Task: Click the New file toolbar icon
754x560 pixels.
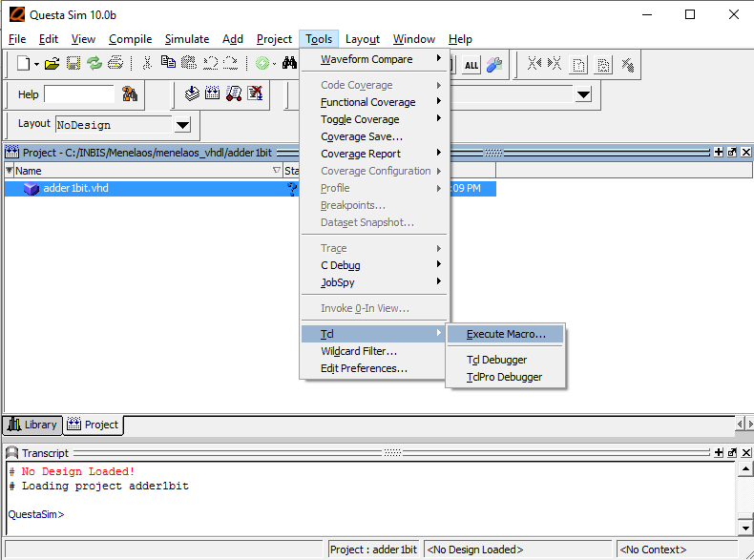Action: click(x=23, y=63)
